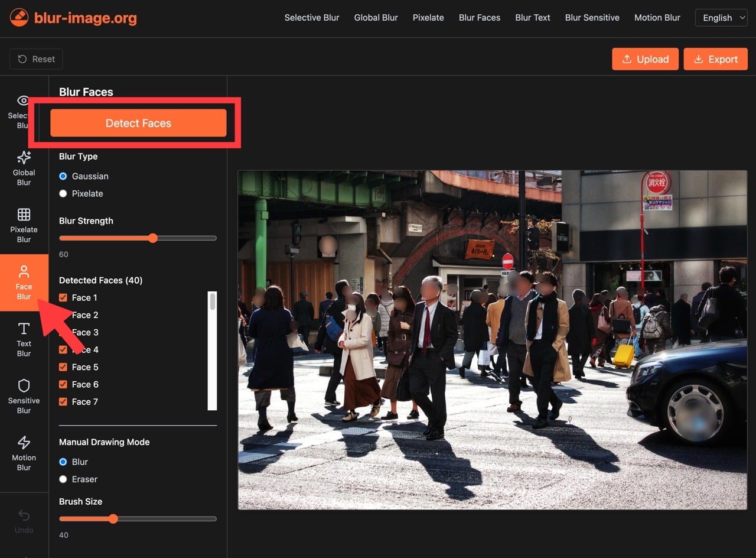The width and height of the screenshot is (756, 558).
Task: Click the Reset button
Action: tap(36, 59)
